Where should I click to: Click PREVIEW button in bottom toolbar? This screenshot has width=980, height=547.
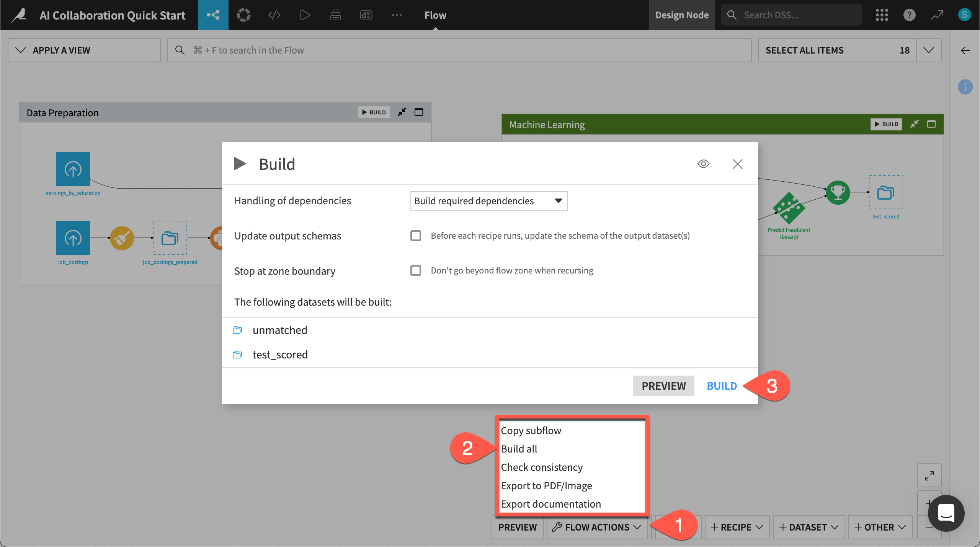518,527
